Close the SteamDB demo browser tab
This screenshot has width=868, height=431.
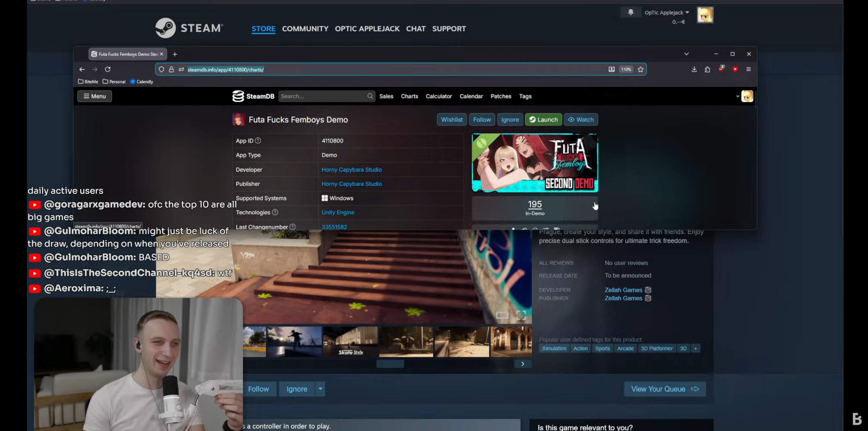pyautogui.click(x=161, y=54)
